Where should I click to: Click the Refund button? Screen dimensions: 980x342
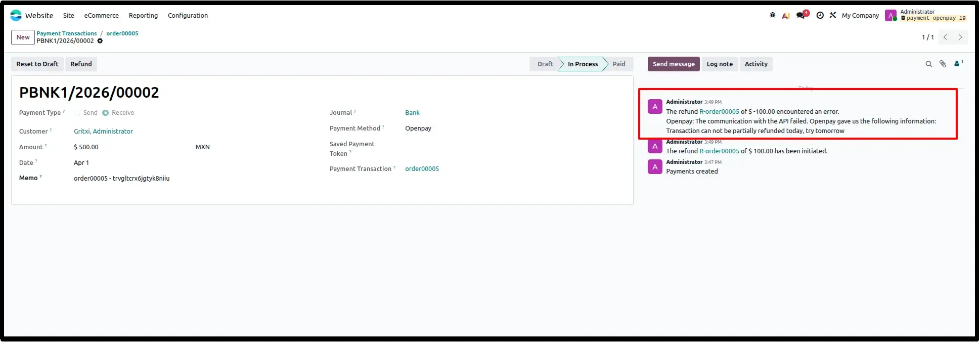pos(81,64)
